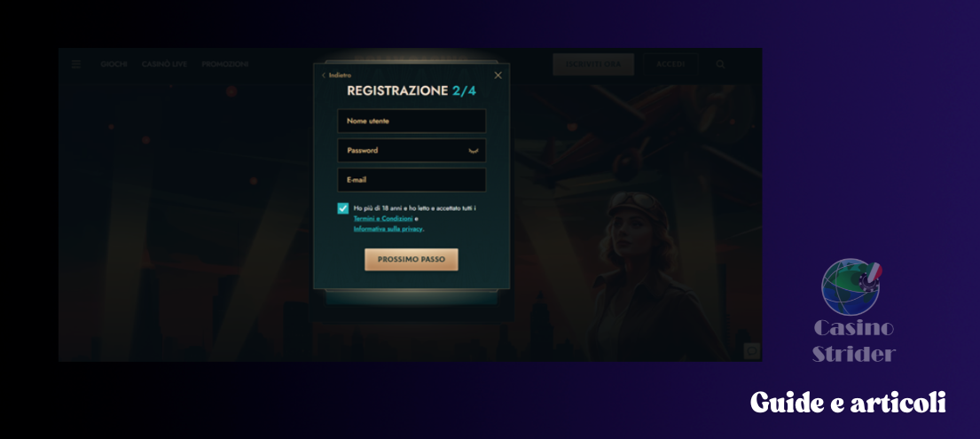Reveal the password with the eye icon
Viewport: 980px width, 439px height.
click(x=474, y=151)
